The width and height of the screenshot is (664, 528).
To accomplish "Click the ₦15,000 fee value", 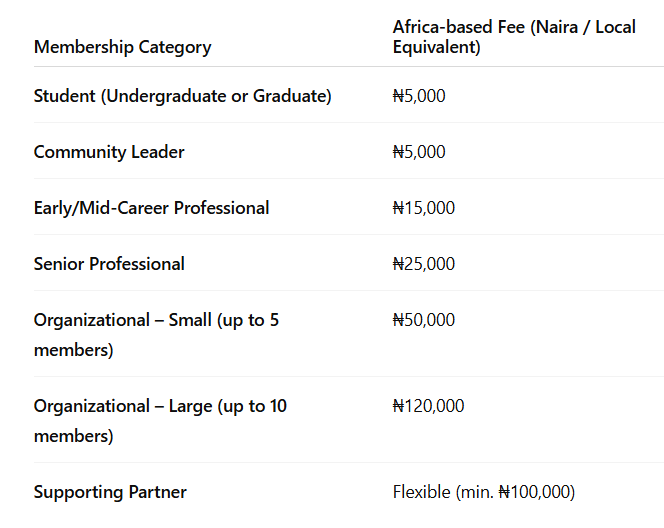I will point(424,208).
